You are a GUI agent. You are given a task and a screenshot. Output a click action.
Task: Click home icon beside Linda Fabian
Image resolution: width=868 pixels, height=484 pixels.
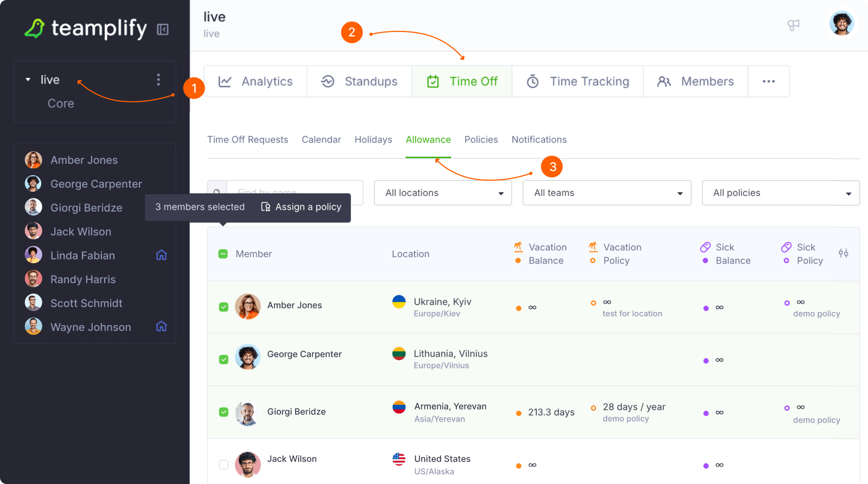[161, 255]
